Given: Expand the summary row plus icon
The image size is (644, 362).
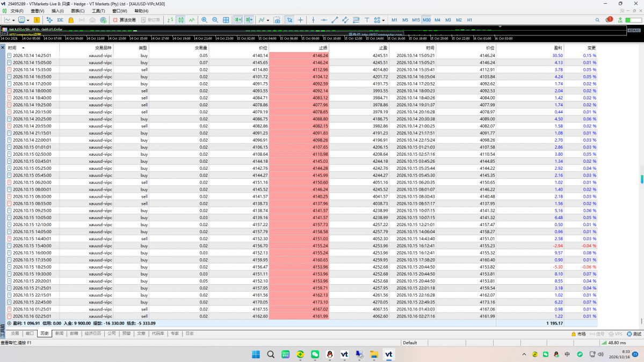Looking at the screenshot, I should (9, 323).
